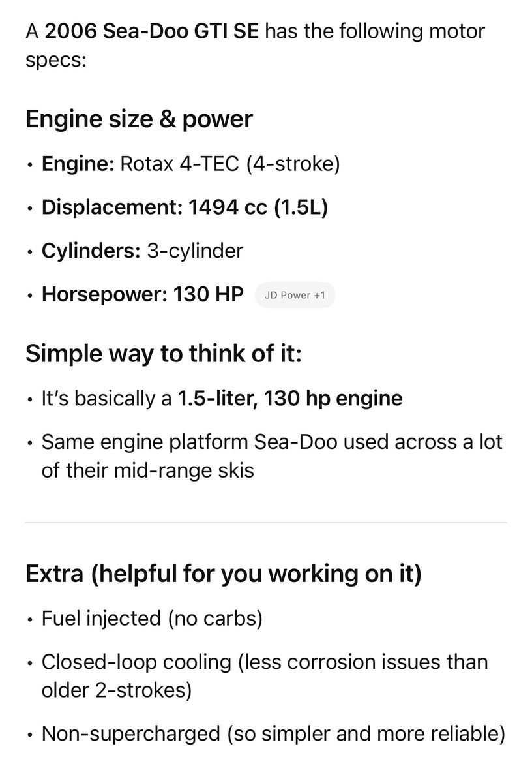This screenshot has height=783, width=532.
Task: Click the 'It's basically a' text
Action: pyautogui.click(x=107, y=398)
